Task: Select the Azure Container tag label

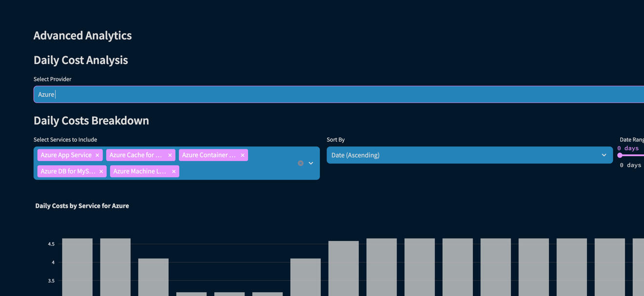Action: (x=209, y=155)
